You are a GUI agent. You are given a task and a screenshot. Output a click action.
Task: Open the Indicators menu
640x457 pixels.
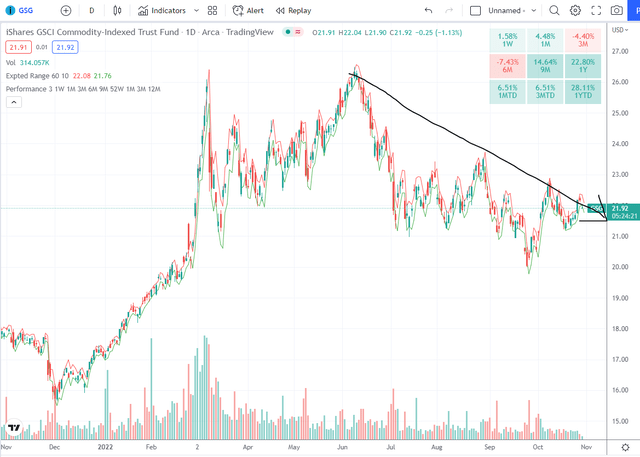(x=162, y=11)
